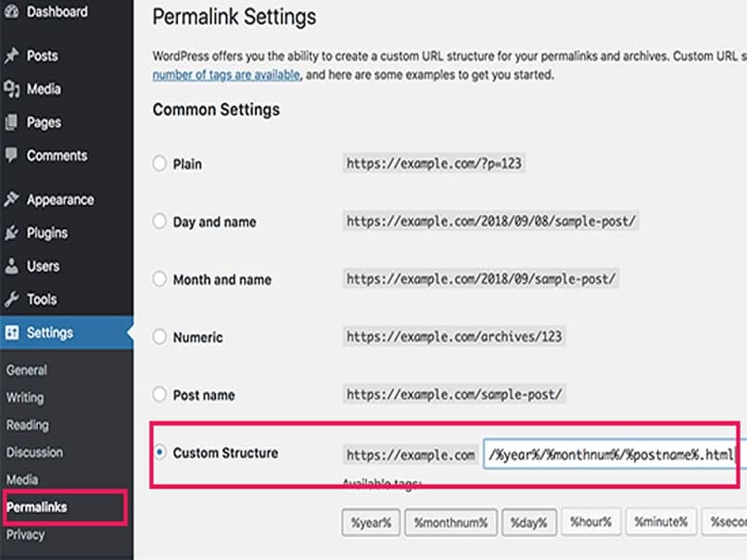Click the Tools wrench icon
This screenshot has height=560, width=747.
tap(11, 299)
